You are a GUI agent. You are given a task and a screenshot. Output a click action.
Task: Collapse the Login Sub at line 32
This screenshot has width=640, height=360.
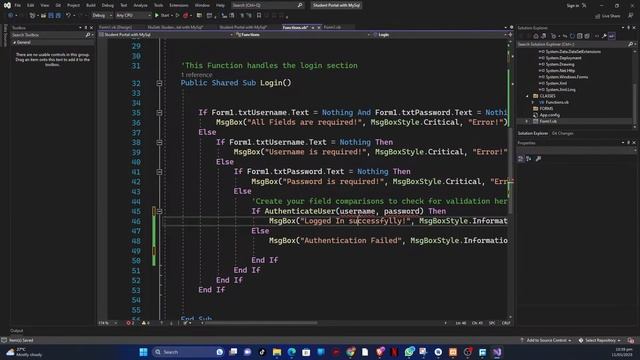click(x=159, y=83)
